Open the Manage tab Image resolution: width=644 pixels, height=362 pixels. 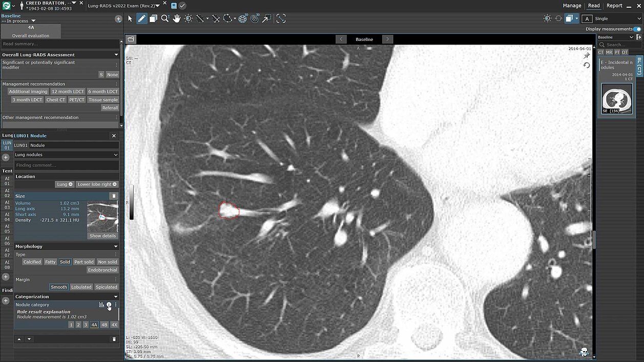[x=572, y=6]
